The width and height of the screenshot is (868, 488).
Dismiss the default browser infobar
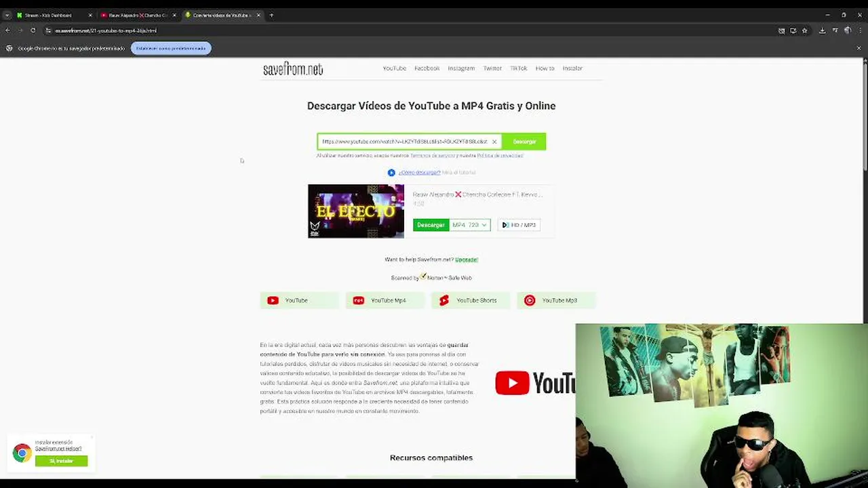859,48
